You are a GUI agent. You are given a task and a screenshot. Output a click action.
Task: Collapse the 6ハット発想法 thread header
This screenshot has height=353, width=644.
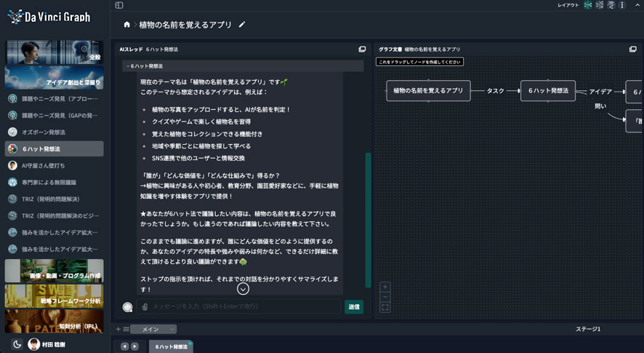(128, 66)
